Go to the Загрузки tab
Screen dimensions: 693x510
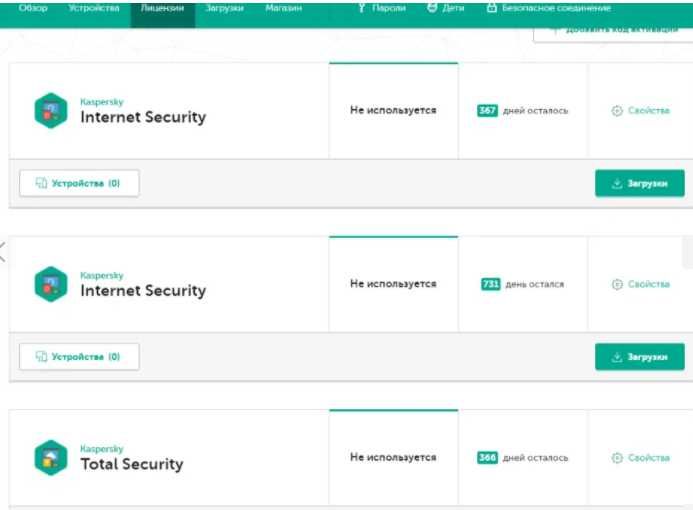click(225, 8)
